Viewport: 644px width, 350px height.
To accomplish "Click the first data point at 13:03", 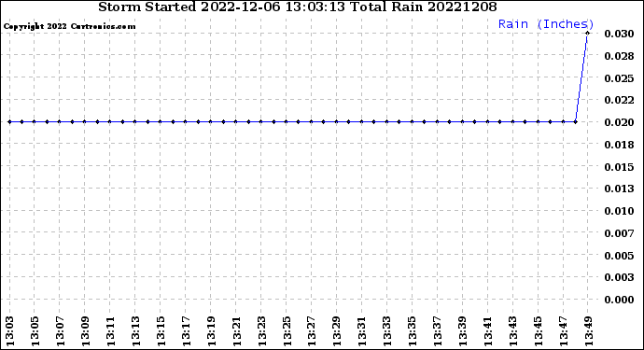I will 10,122.
